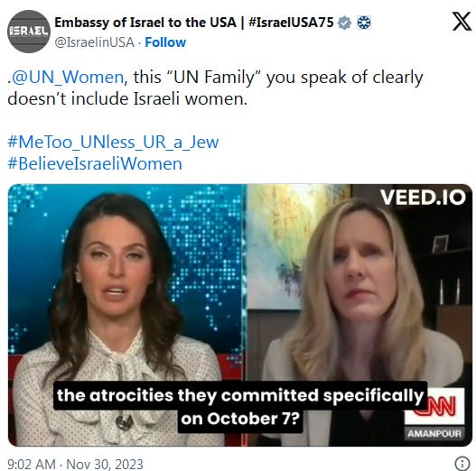Open the @UN_Women mention
This screenshot has width=476, height=471.
click(67, 77)
